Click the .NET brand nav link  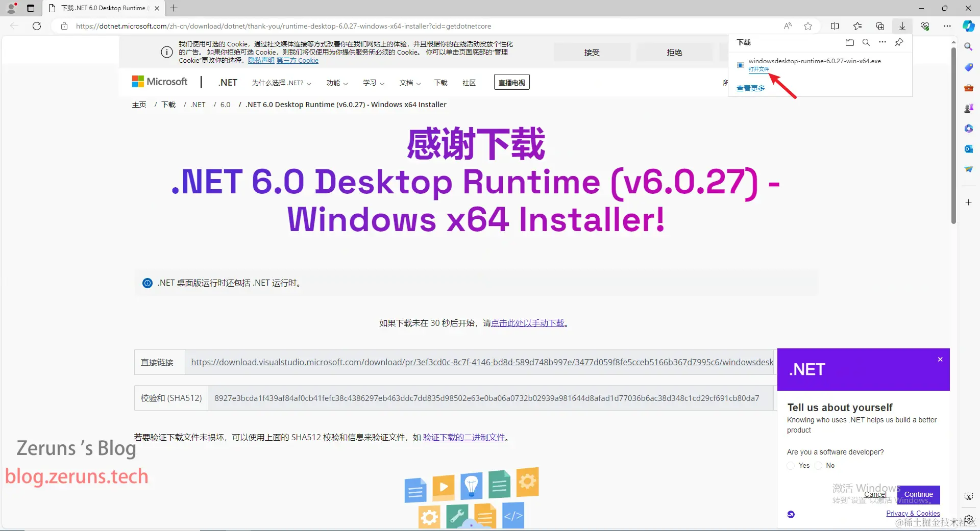(228, 83)
